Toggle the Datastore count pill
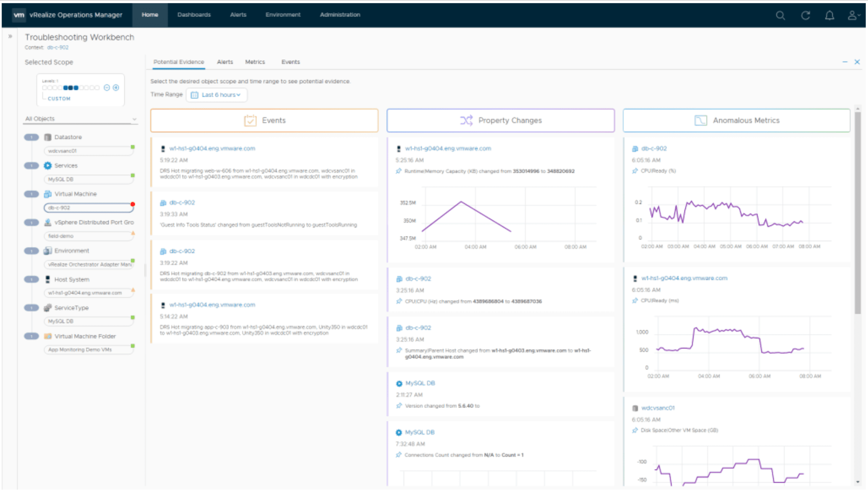 click(x=32, y=137)
